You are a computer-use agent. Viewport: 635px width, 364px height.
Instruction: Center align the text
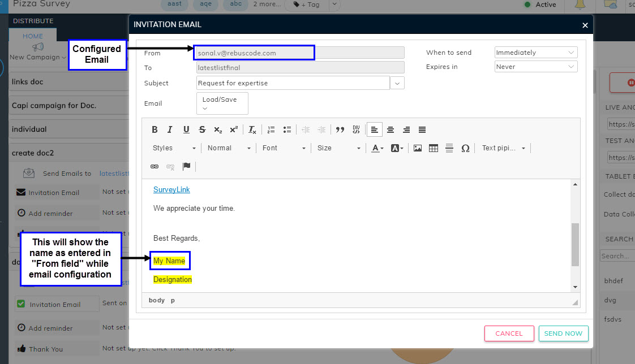click(391, 129)
